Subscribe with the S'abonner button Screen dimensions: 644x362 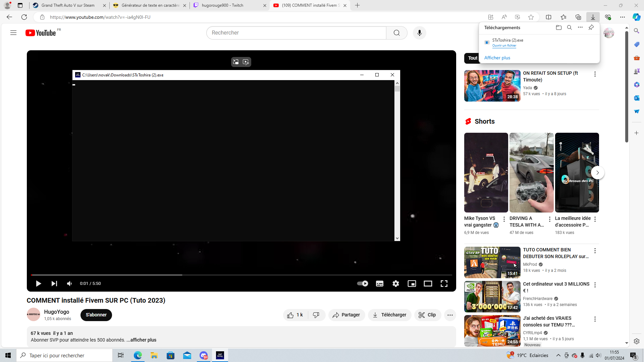96,315
